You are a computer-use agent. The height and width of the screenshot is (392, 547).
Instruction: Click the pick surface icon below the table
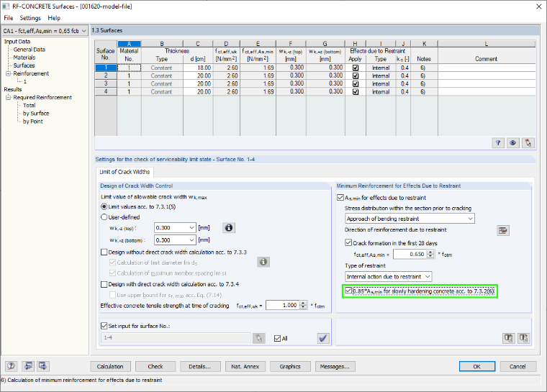(x=528, y=142)
